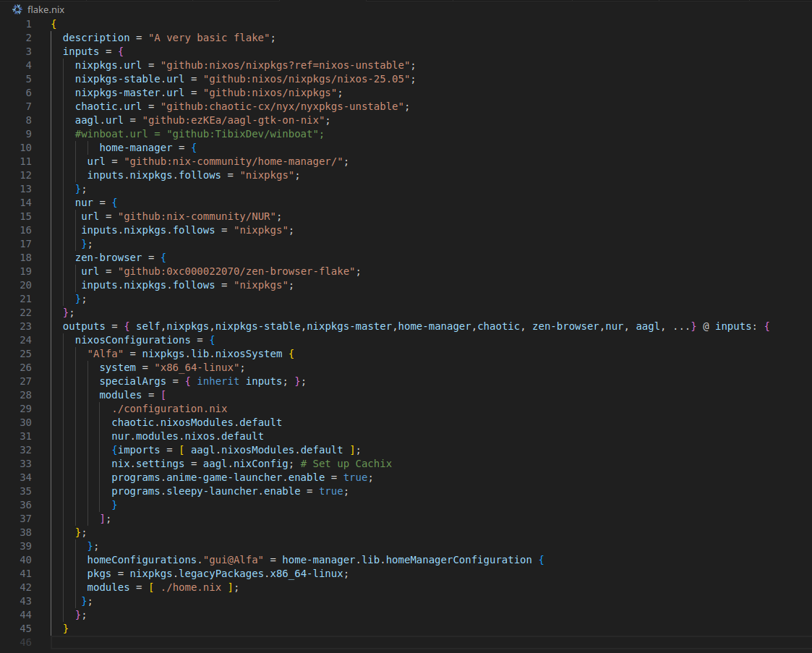Click the "gui@Alfa" string on line 40
Image resolution: width=812 pixels, height=653 pixels.
click(234, 560)
